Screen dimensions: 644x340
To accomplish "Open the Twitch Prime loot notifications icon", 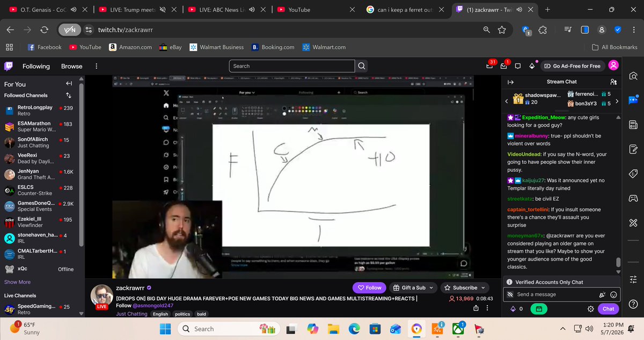I will pyautogui.click(x=489, y=66).
